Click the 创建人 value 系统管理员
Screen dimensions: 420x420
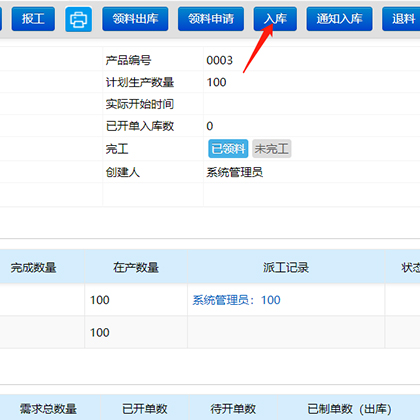[235, 172]
